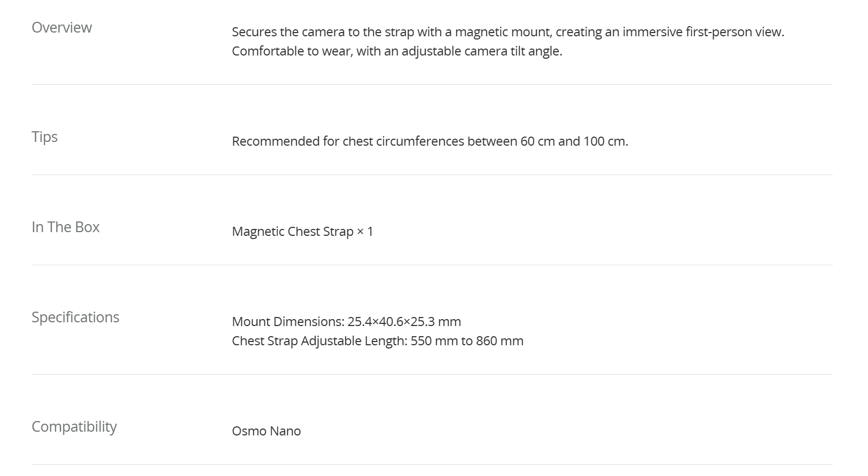Click the Specifications section heading
Viewport: 868px width, 476px height.
tap(75, 318)
